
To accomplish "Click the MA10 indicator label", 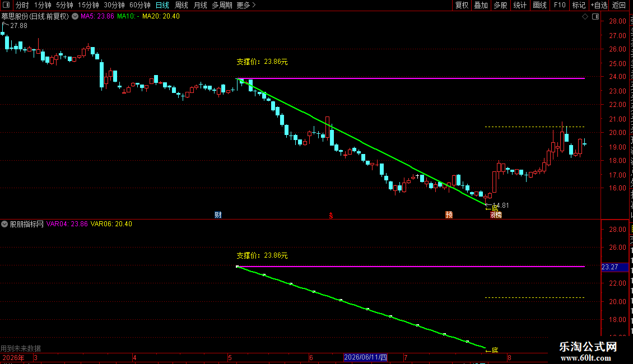I will [x=128, y=17].
